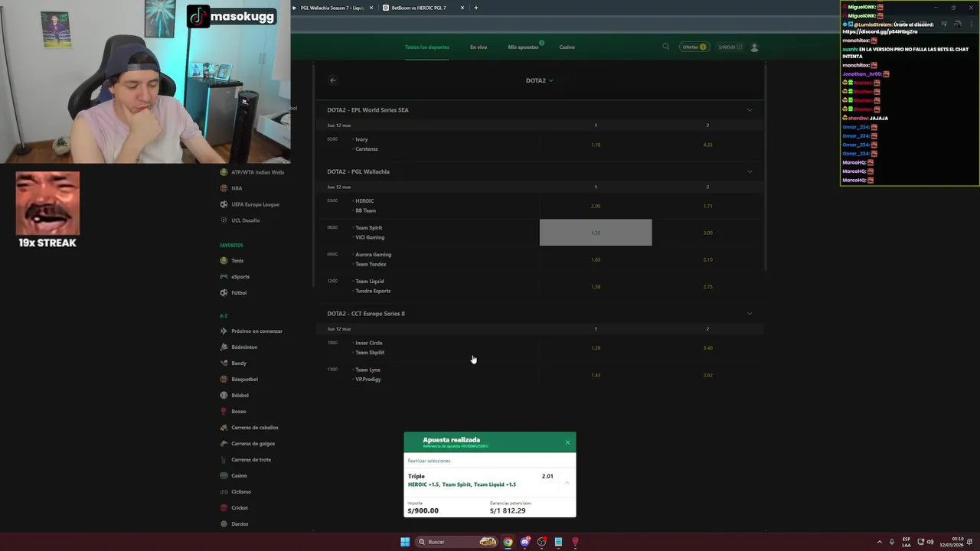Click the search magnifier icon in header
980x551 pixels.
point(666,47)
